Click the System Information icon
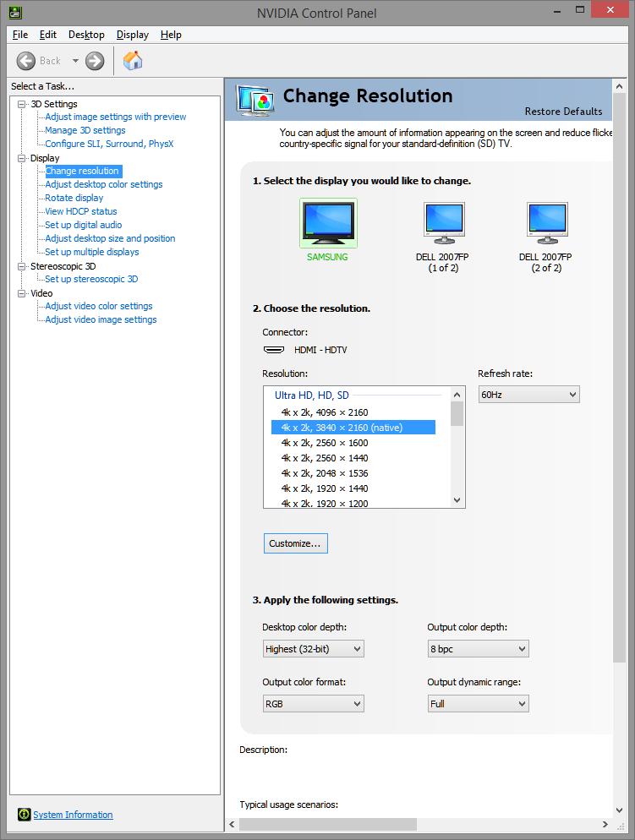Viewport: 635px width, 840px height. click(x=24, y=815)
